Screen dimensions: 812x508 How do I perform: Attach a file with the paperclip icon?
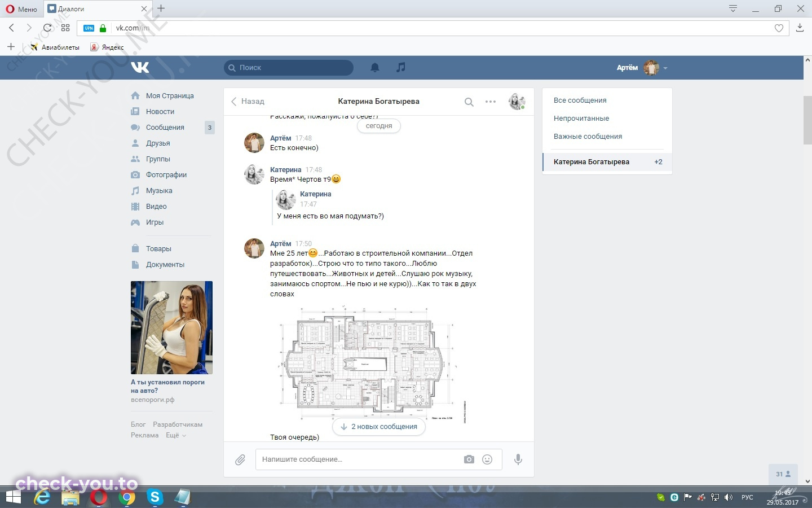[240, 460]
